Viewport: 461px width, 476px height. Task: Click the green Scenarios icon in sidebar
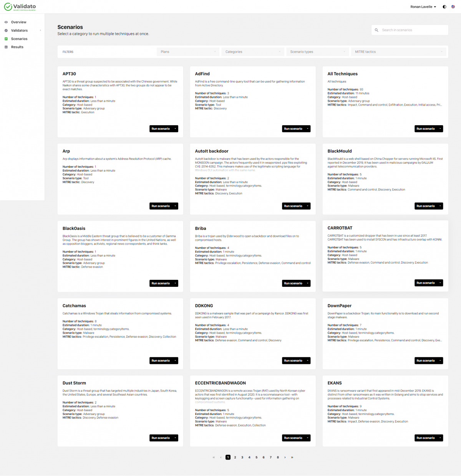(6, 39)
